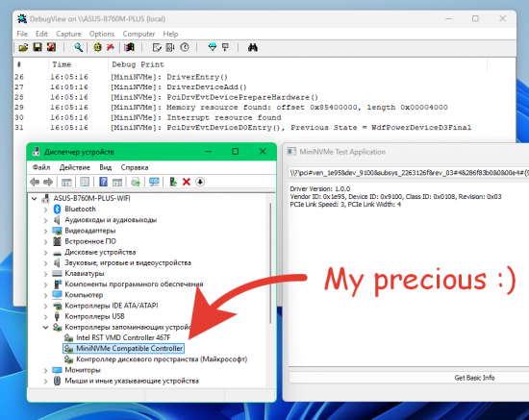Image resolution: width=529 pixels, height=420 pixels.
Task: Open the Edit menu in DebugView
Action: (41, 34)
